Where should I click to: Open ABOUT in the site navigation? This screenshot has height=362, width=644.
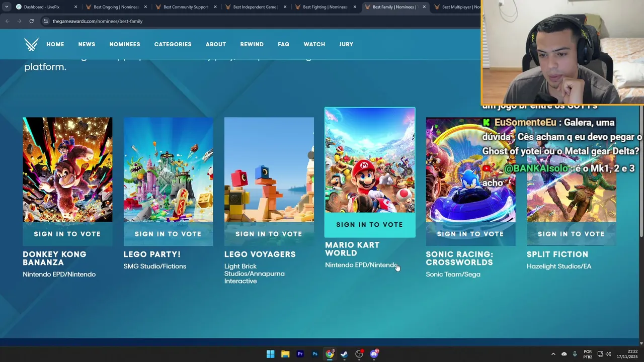pos(216,44)
